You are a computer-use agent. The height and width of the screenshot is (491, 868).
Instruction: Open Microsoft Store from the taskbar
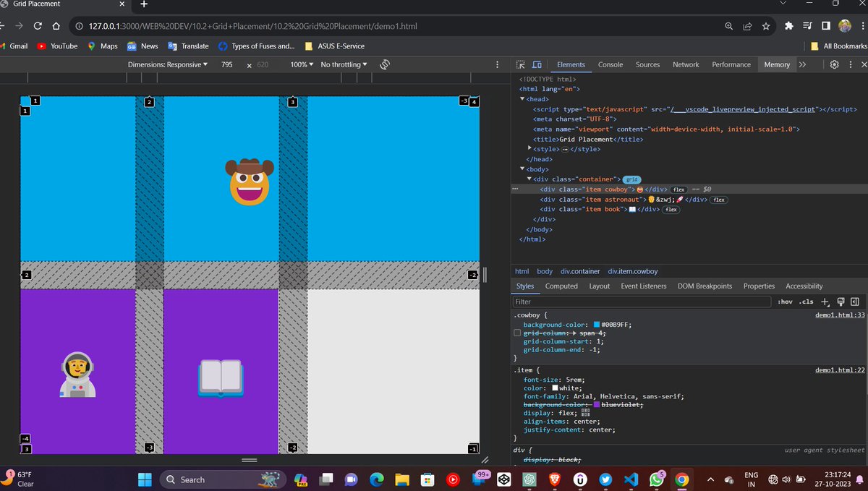(427, 479)
